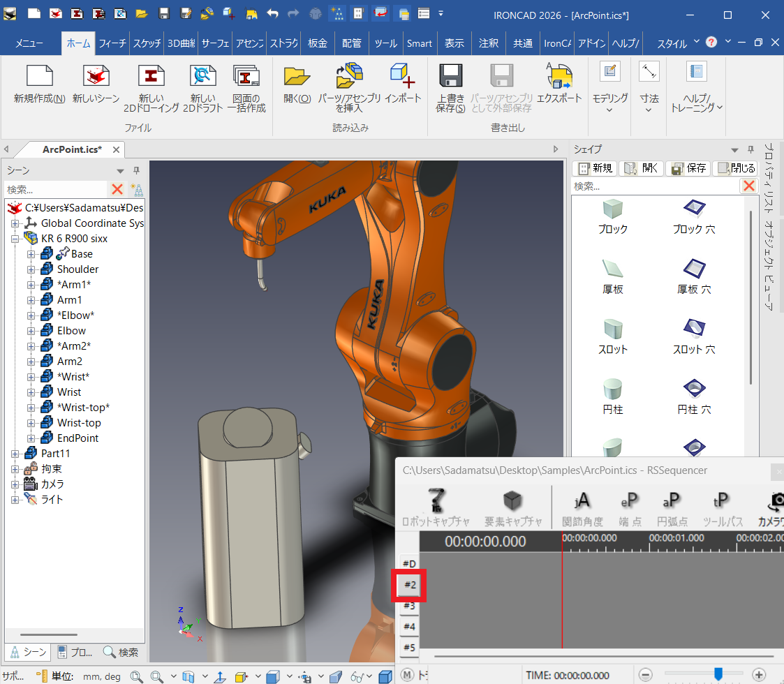Open the モデリング dropdown

(x=610, y=89)
